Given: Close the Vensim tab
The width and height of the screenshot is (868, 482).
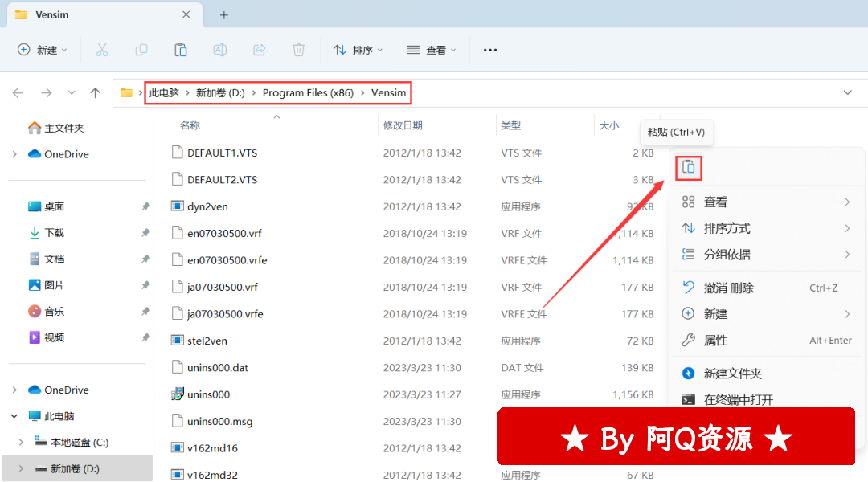Looking at the screenshot, I should point(186,14).
